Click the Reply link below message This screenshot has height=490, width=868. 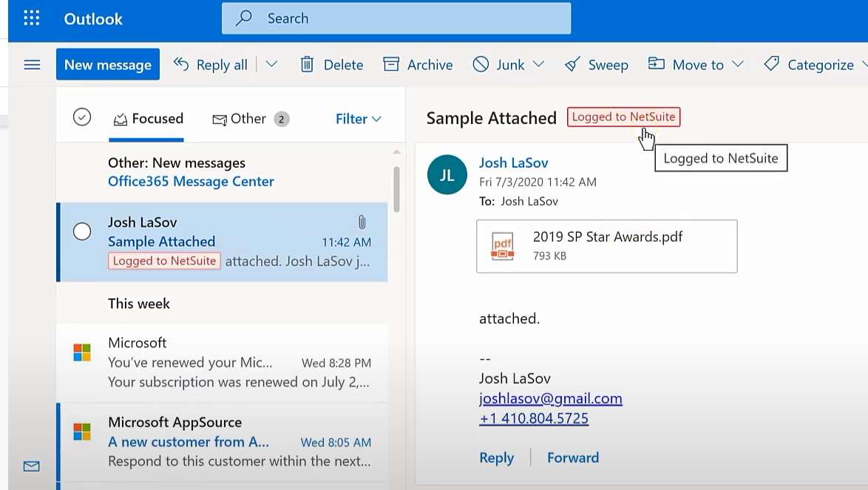(497, 457)
